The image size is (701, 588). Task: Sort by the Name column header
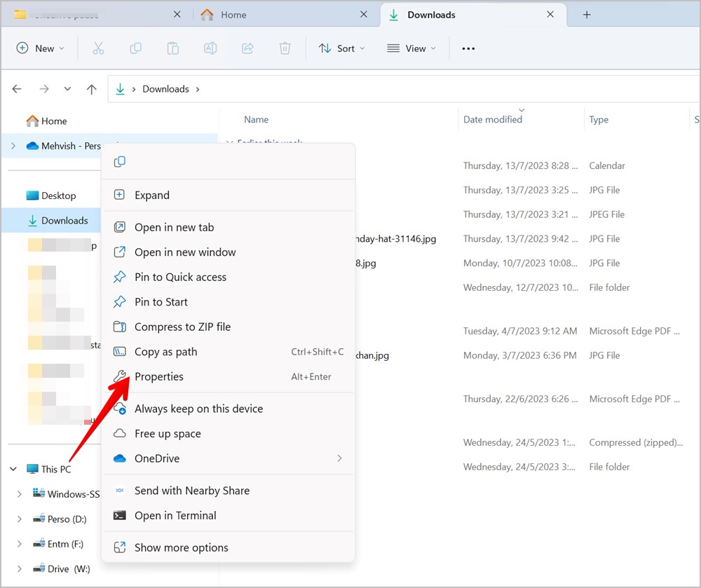(x=256, y=119)
